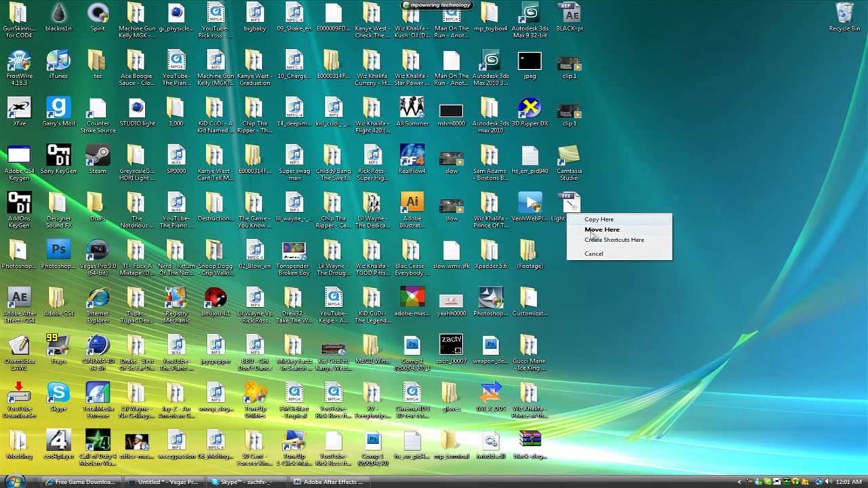Select the mhm0000 image file

coord(451,113)
